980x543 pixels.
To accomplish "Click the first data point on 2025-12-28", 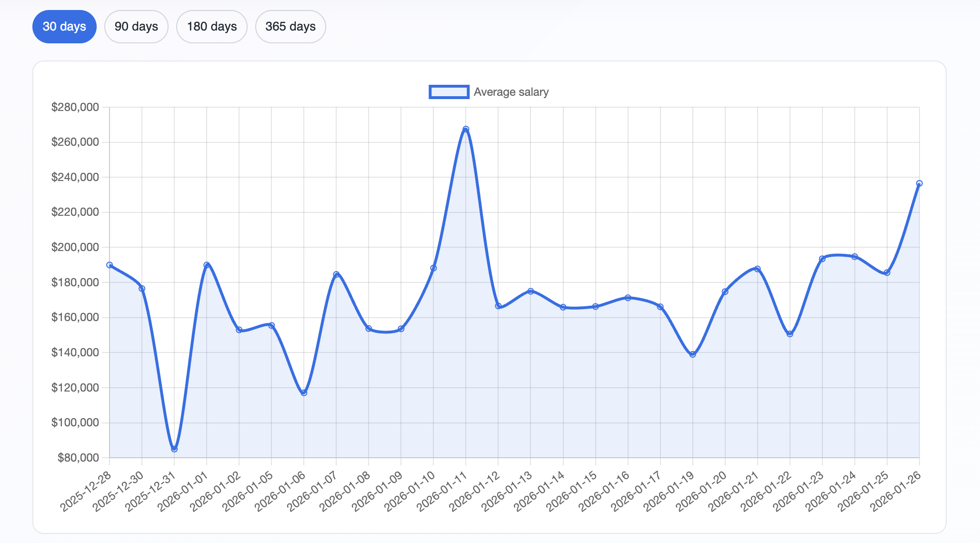I will (110, 265).
